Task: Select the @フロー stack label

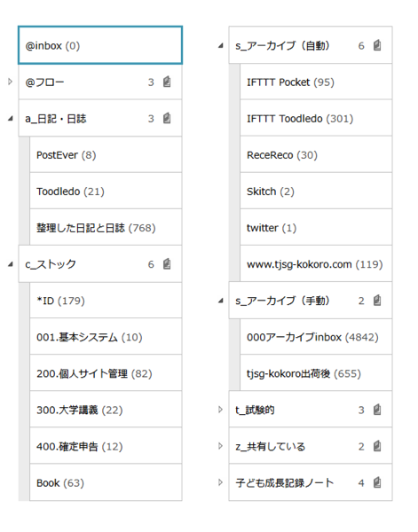Action: pyautogui.click(x=44, y=82)
